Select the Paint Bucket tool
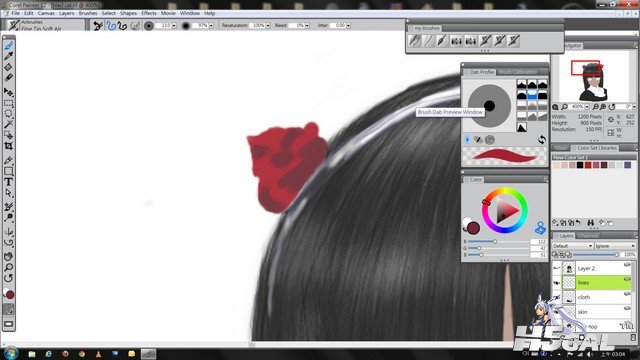The image size is (640, 360). point(9,67)
